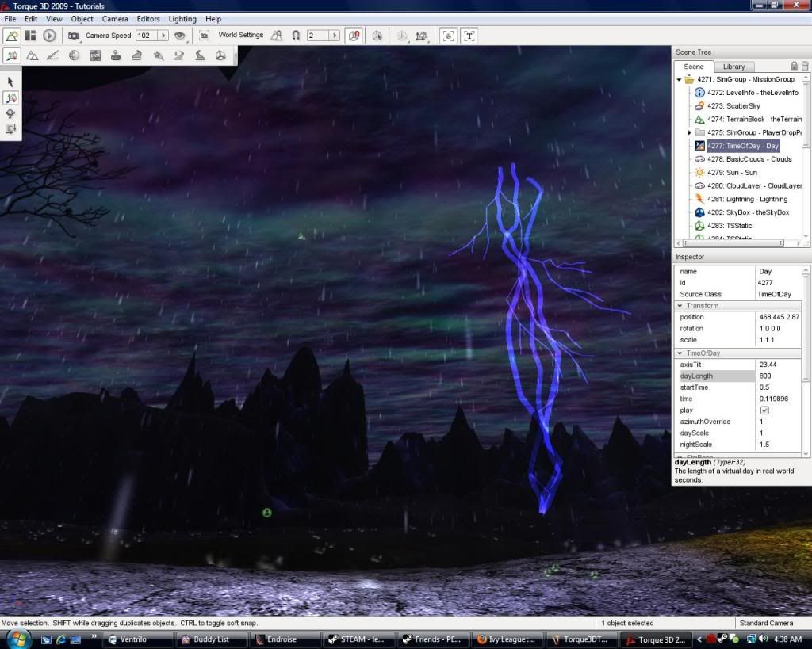Click the camera type icon
The height and width of the screenshot is (649, 812).
(74, 36)
